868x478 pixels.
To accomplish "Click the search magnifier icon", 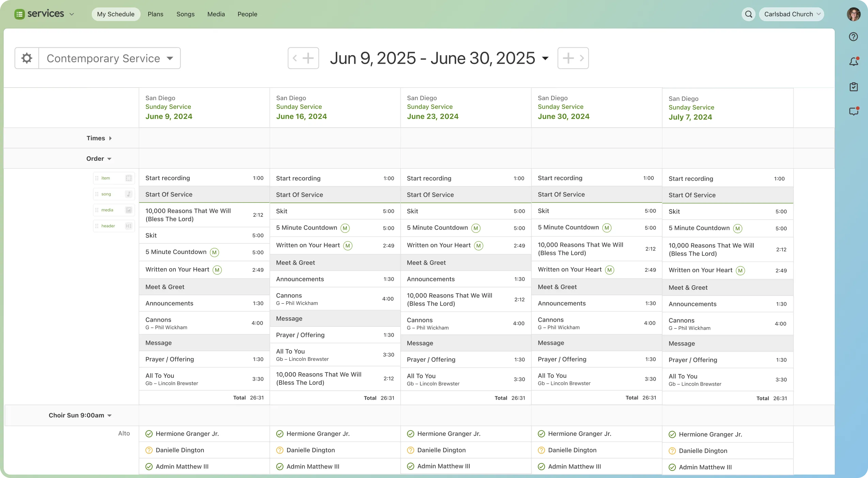I will (748, 14).
